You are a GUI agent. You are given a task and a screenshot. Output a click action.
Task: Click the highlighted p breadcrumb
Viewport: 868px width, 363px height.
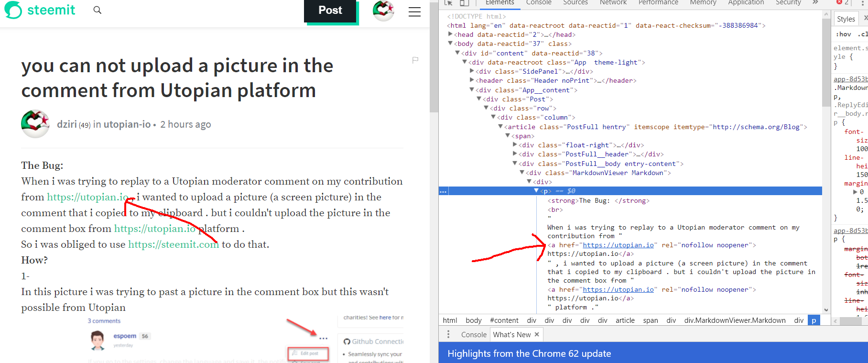[814, 320]
